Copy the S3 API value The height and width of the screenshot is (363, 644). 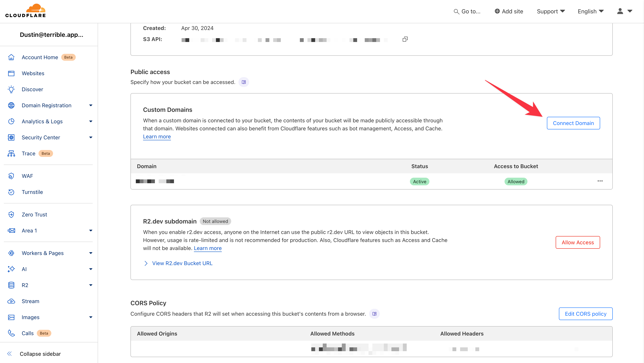point(405,39)
